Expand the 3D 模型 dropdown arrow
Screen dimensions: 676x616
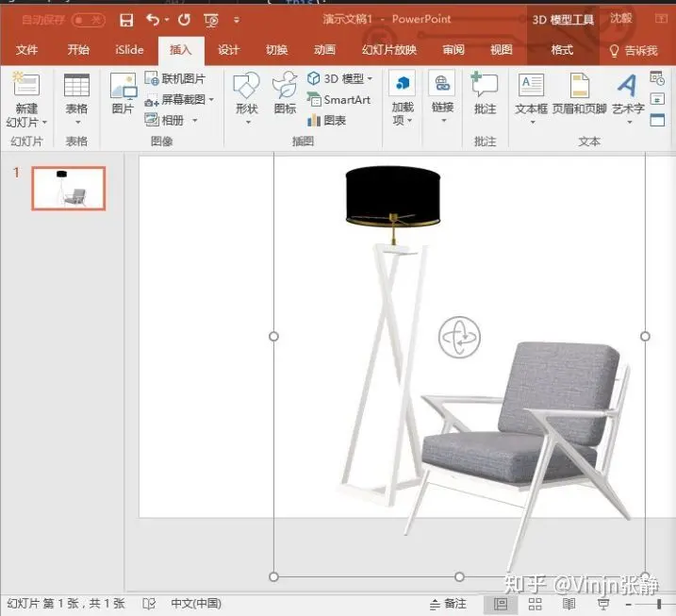click(370, 78)
